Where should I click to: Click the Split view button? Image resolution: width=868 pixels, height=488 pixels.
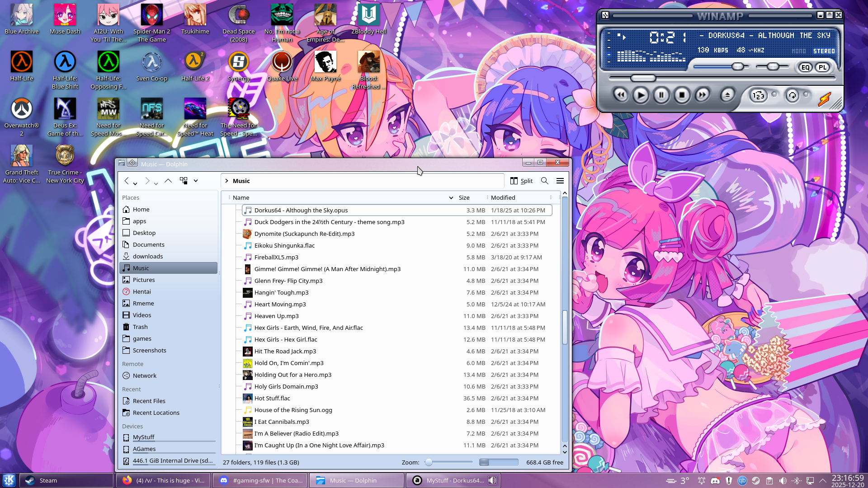click(x=521, y=181)
